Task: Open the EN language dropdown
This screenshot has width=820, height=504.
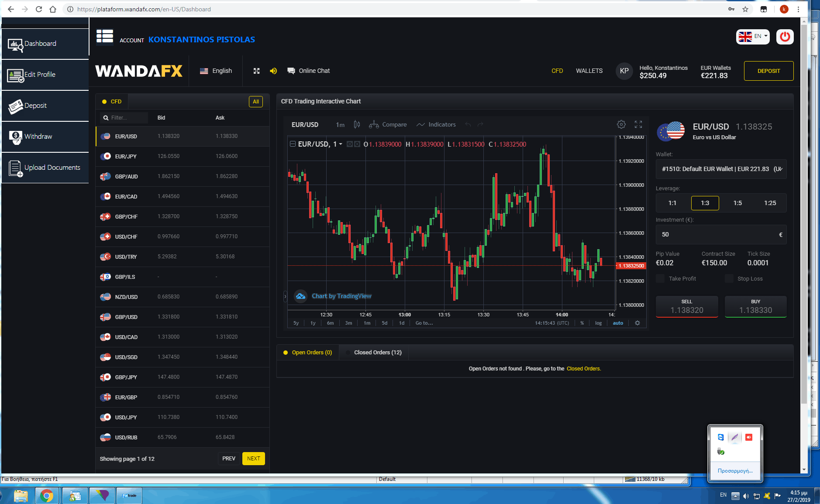Action: [x=753, y=37]
